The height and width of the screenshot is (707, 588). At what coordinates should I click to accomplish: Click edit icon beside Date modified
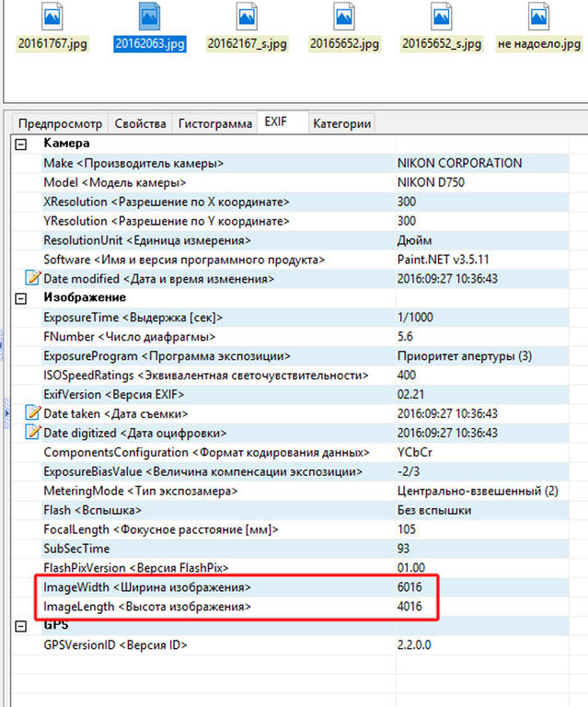(33, 278)
